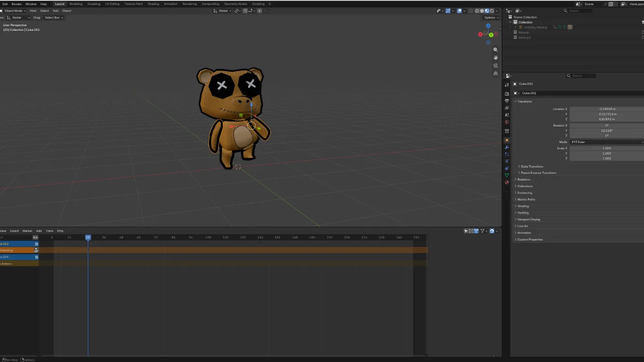Image resolution: width=644 pixels, height=362 pixels.
Task: Switch to rendered viewport shading
Action: pos(492,11)
